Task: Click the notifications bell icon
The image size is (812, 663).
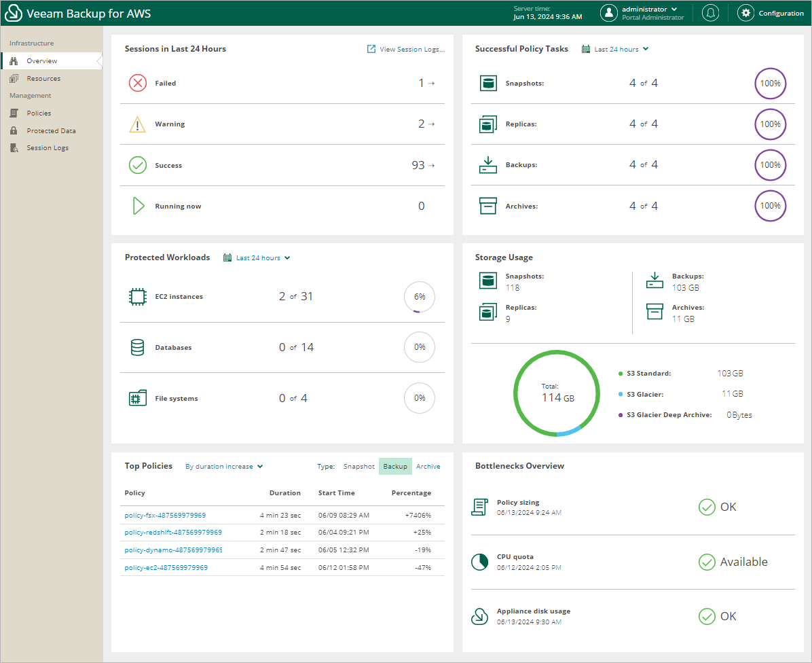Action: coord(710,13)
